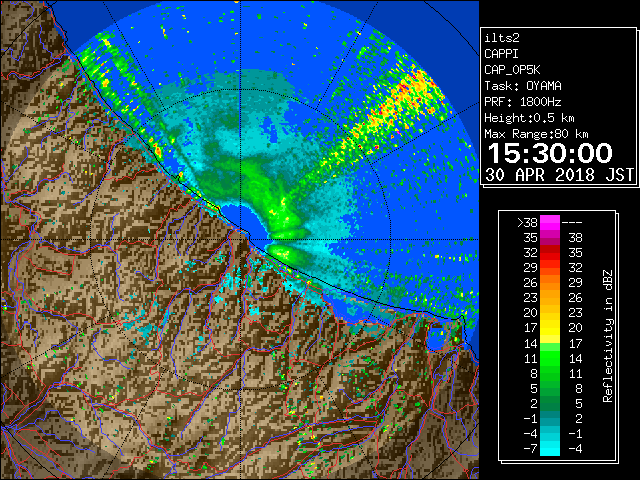
Task: Click the 'ilts2' label in info box
Action: click(x=502, y=38)
